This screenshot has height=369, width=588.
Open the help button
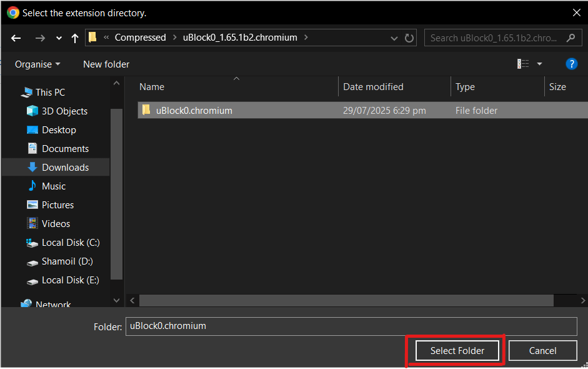pos(572,64)
